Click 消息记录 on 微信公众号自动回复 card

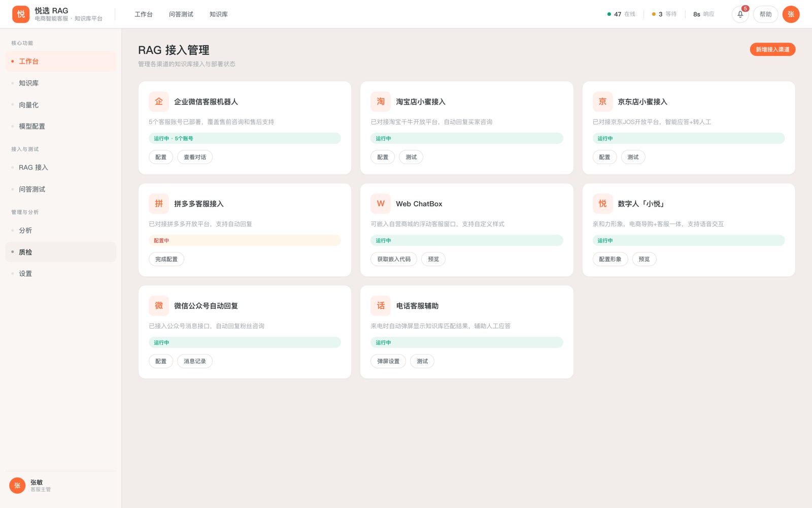click(195, 362)
